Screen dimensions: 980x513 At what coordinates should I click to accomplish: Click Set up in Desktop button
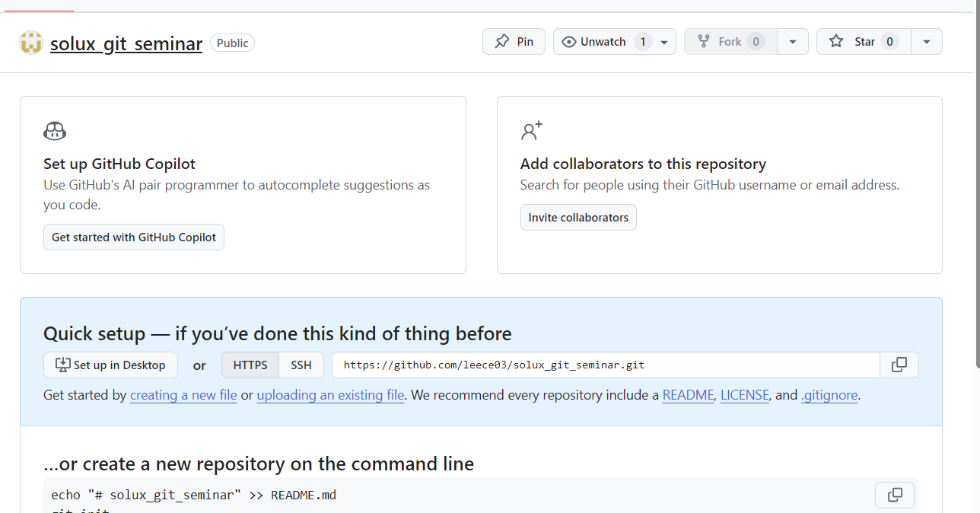110,365
